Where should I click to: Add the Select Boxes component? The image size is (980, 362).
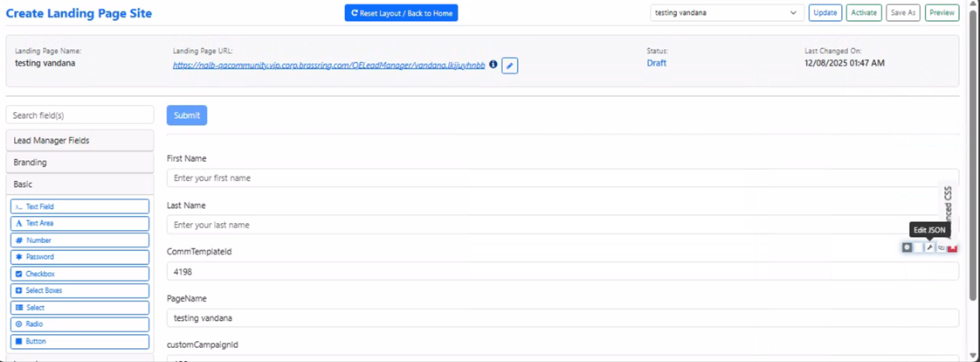(79, 290)
